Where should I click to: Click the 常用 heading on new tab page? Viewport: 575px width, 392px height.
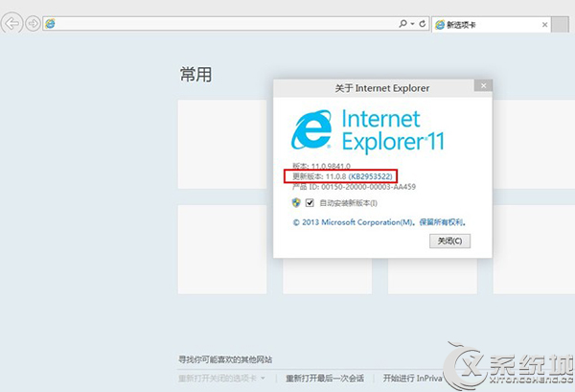[x=195, y=75]
